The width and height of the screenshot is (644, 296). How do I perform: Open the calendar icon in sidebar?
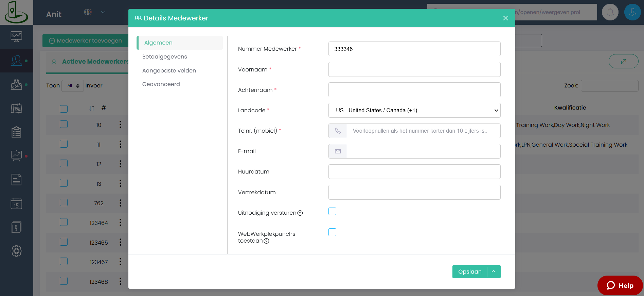pos(16,203)
